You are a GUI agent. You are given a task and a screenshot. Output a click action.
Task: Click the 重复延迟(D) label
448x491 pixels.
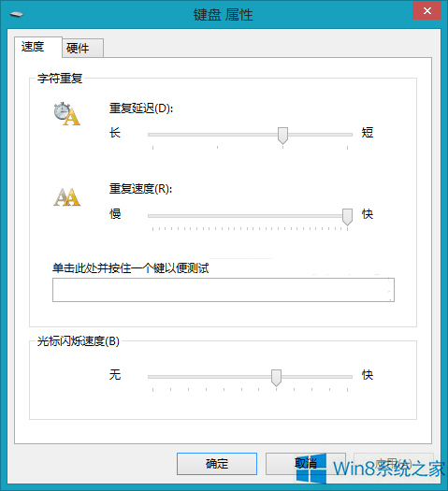tap(141, 108)
